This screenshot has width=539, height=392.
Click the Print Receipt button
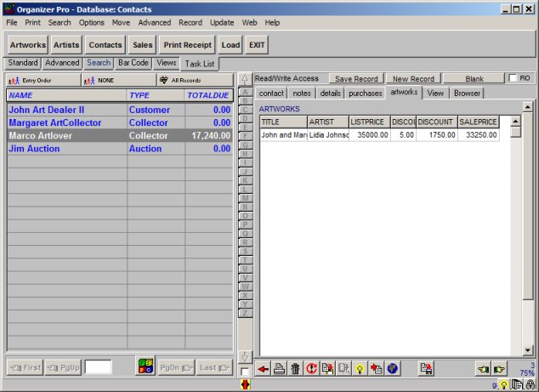pyautogui.click(x=187, y=45)
